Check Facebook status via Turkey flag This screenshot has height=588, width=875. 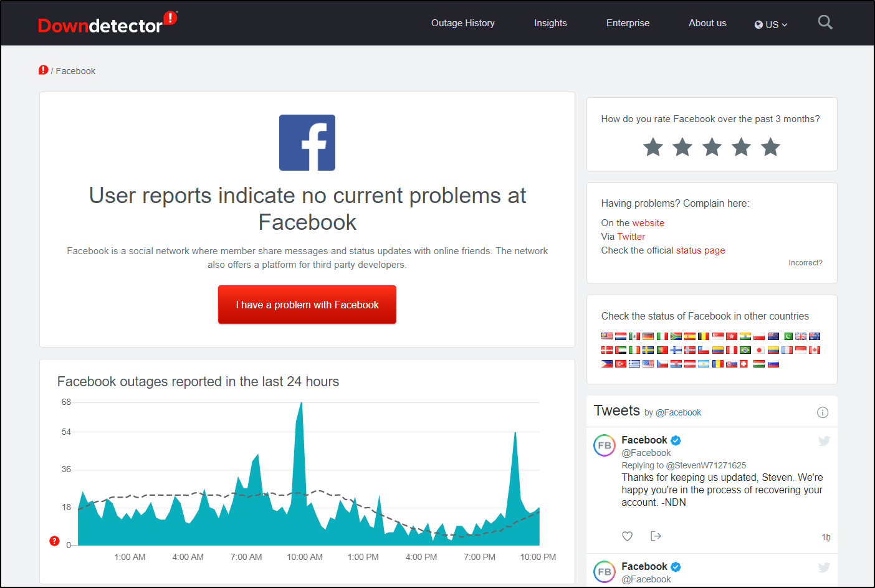point(621,364)
